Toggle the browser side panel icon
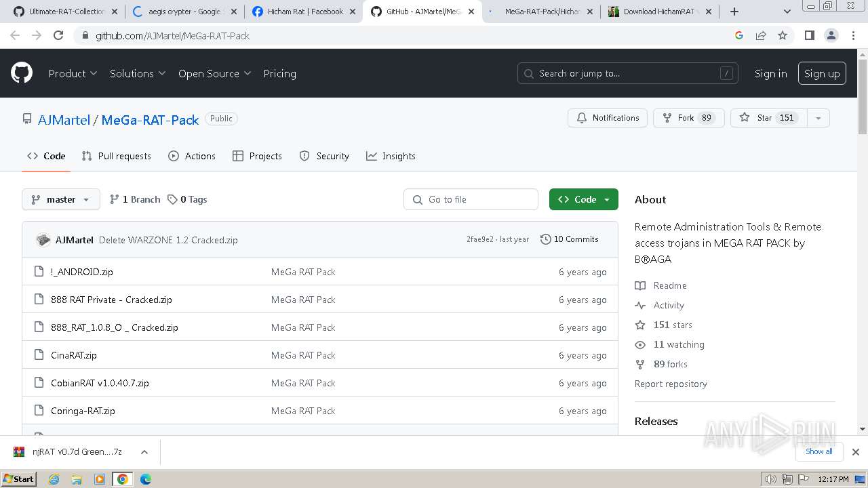The width and height of the screenshot is (868, 488). (x=809, y=35)
